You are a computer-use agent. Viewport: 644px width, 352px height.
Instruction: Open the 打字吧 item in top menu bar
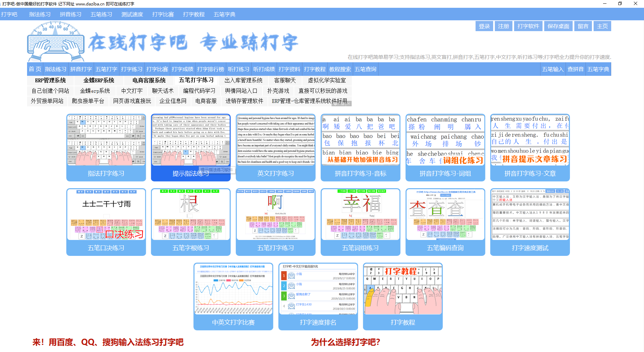[x=9, y=14]
